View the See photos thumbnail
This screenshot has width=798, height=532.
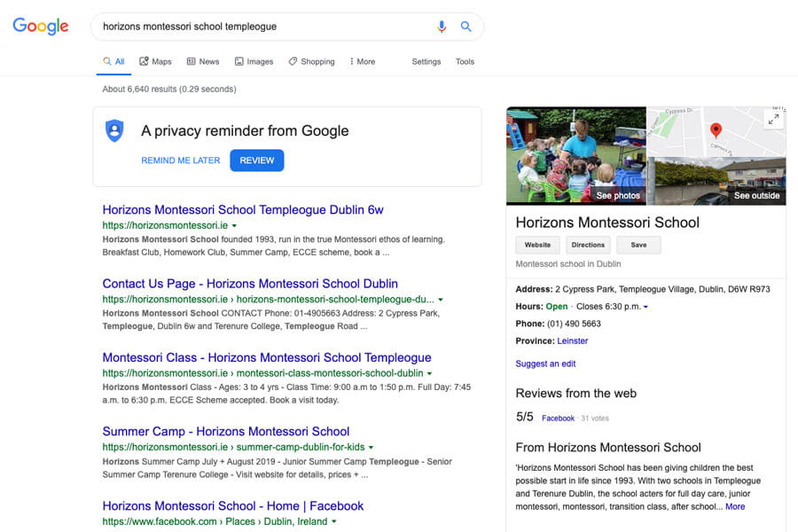576,156
